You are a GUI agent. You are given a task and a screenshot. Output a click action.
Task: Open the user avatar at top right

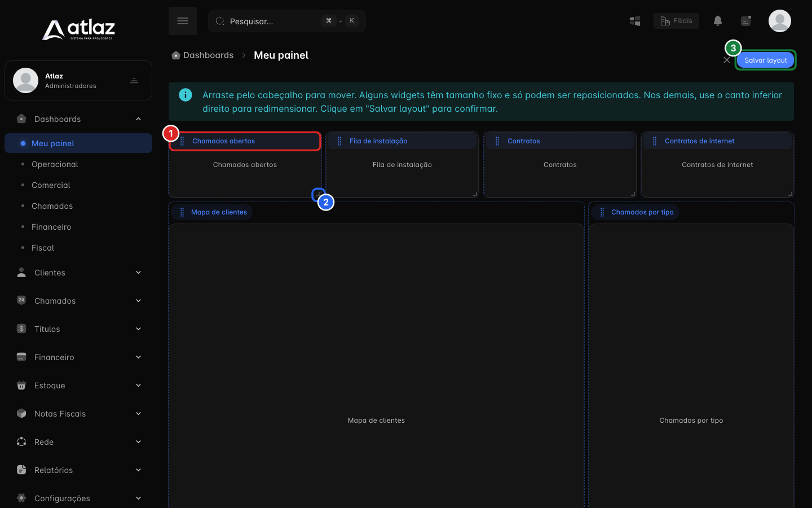click(779, 21)
